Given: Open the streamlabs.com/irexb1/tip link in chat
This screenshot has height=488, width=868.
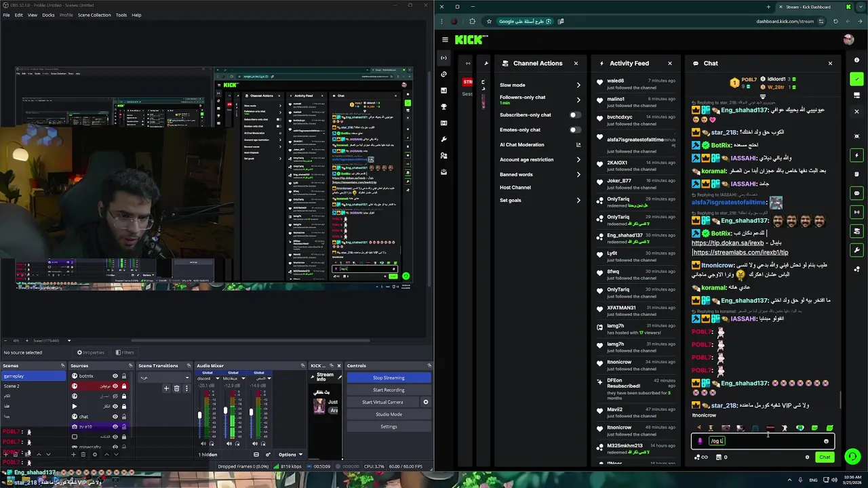Looking at the screenshot, I should [741, 253].
